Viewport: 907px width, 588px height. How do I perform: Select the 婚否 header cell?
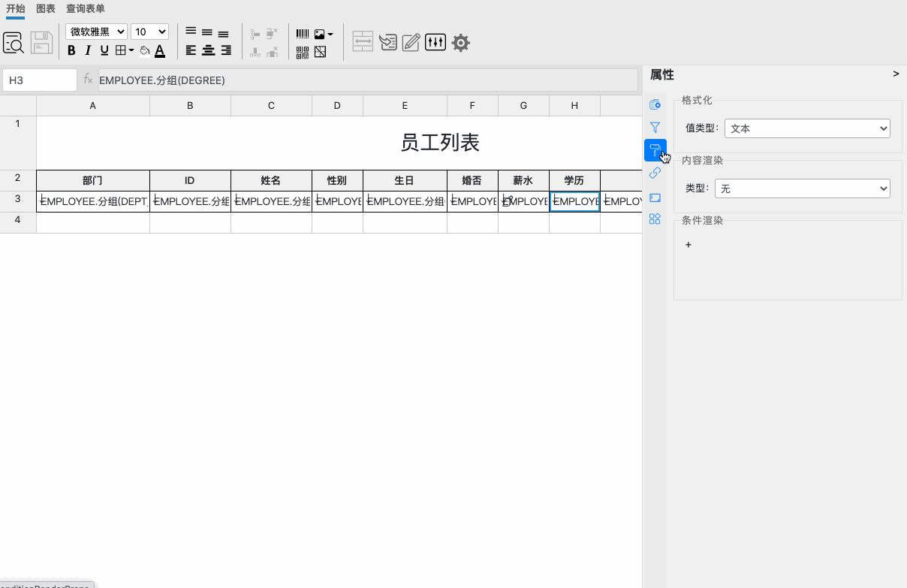(472, 181)
